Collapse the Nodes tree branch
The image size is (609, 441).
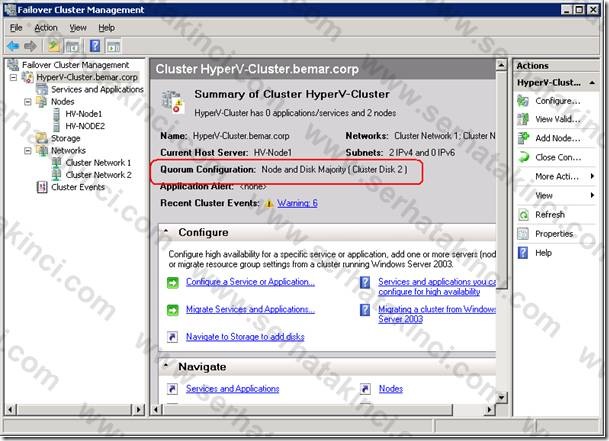click(x=28, y=102)
